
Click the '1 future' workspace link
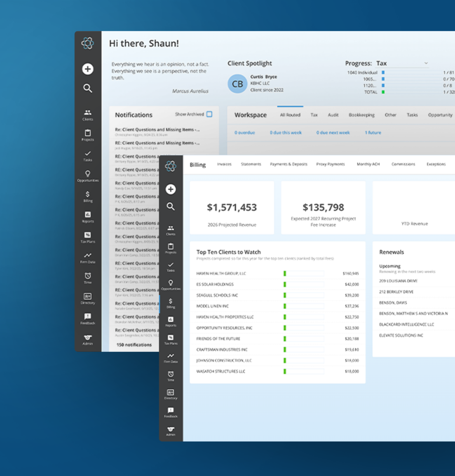pyautogui.click(x=373, y=132)
